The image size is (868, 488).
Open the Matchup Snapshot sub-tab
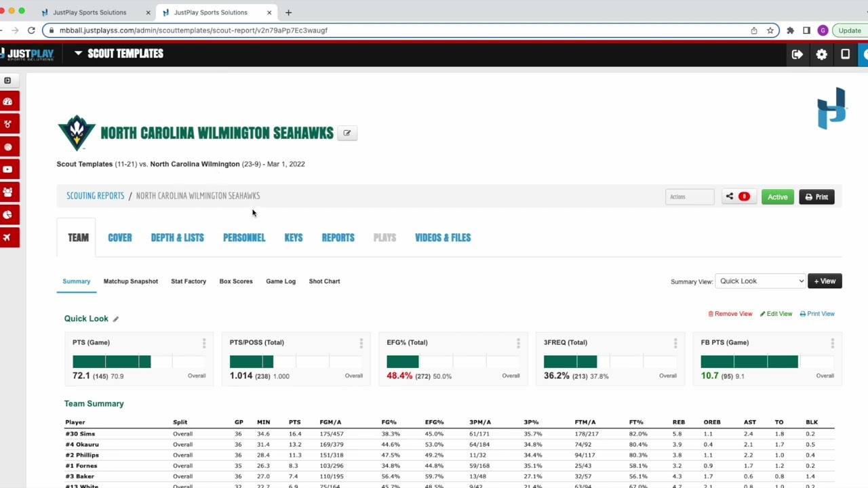click(x=131, y=281)
